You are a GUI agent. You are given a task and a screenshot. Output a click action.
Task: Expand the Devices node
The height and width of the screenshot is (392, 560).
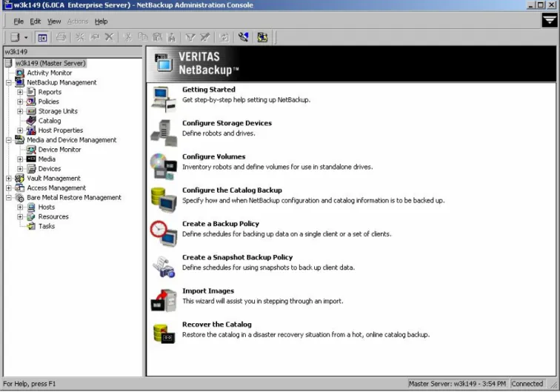click(x=20, y=169)
